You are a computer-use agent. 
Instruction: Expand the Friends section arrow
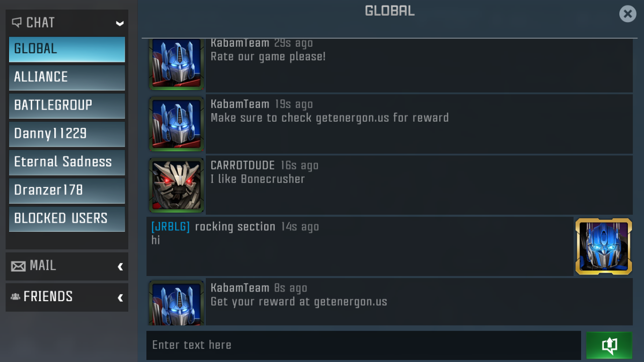pyautogui.click(x=120, y=298)
